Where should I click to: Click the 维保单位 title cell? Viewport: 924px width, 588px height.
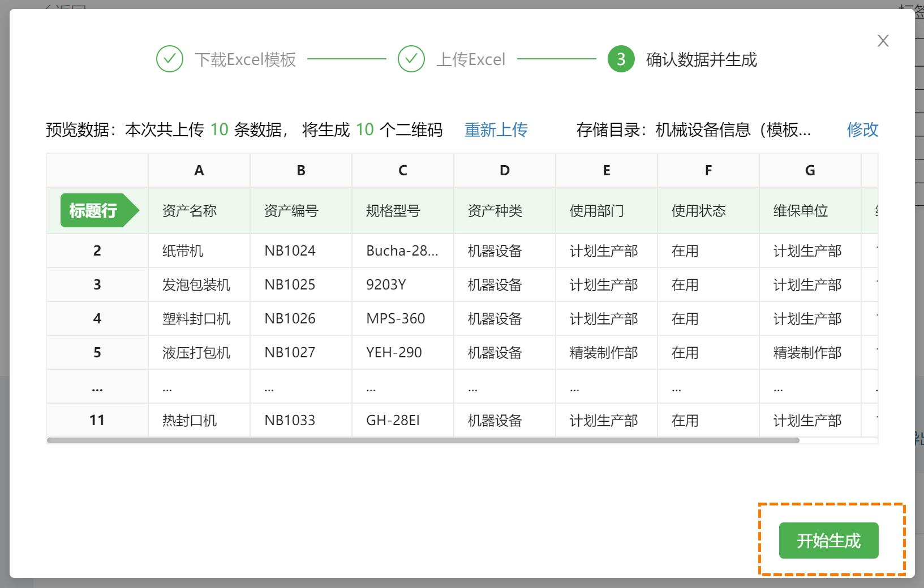810,211
